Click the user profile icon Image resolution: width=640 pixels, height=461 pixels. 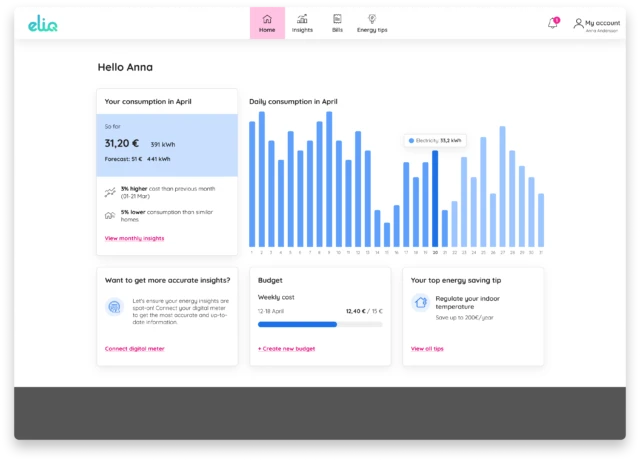[x=578, y=23]
